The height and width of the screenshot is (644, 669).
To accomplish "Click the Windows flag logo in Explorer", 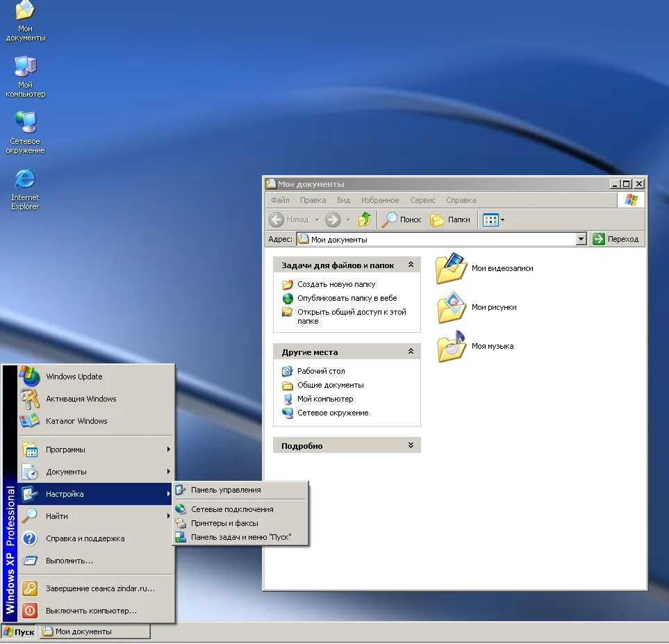I will coord(631,199).
